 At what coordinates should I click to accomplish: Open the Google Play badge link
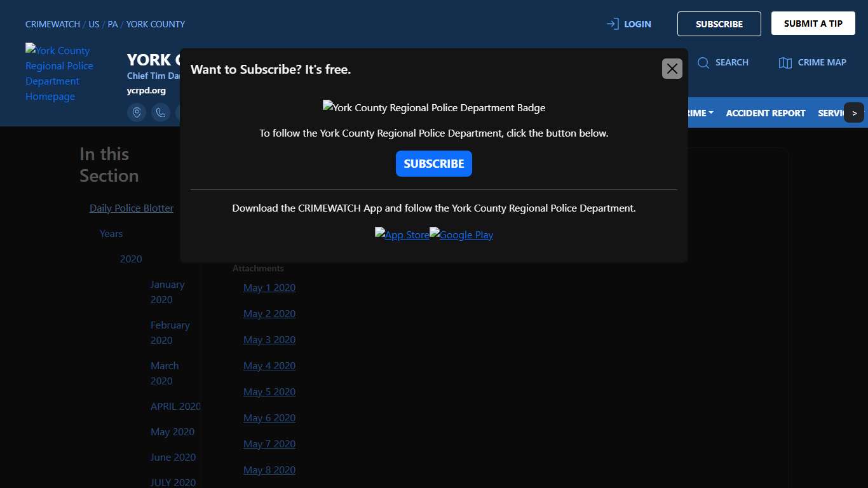(x=461, y=234)
